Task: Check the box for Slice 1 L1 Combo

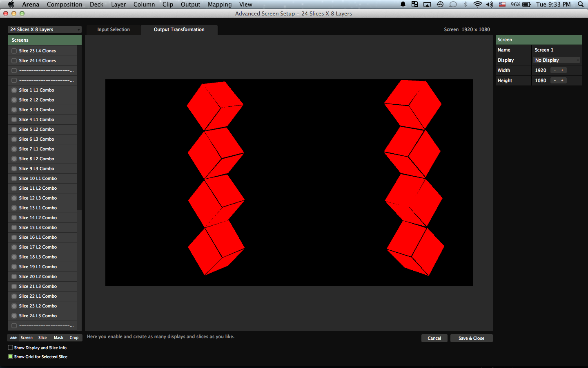Action: point(14,90)
